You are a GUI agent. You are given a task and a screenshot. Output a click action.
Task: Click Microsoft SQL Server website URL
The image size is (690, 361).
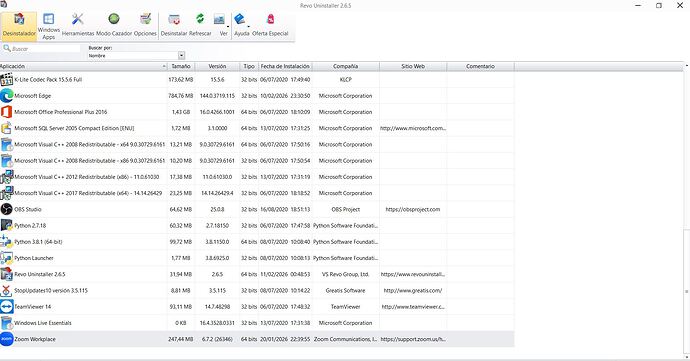(x=413, y=129)
